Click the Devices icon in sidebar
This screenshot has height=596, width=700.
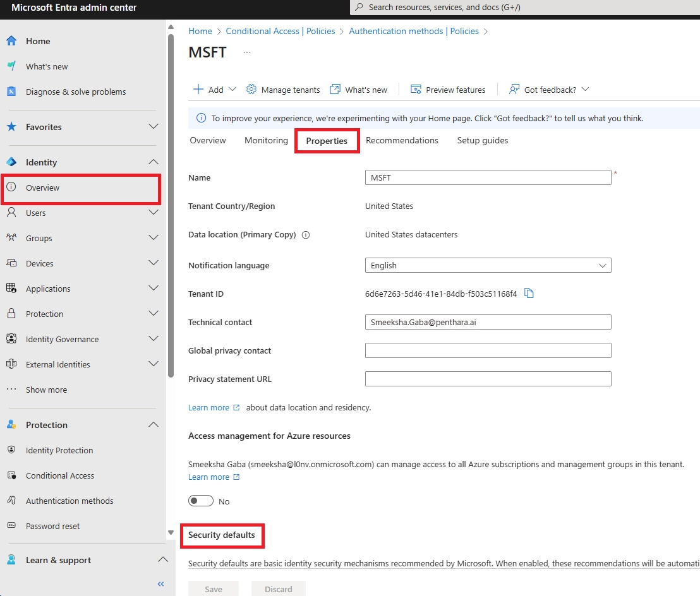(11, 263)
